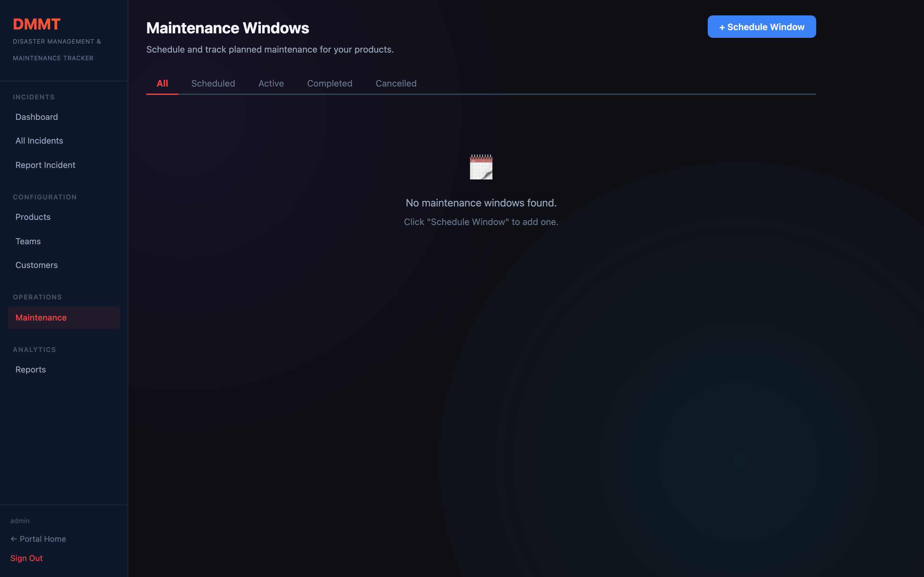
Task: Open the Reports analytics page
Action: (x=30, y=369)
